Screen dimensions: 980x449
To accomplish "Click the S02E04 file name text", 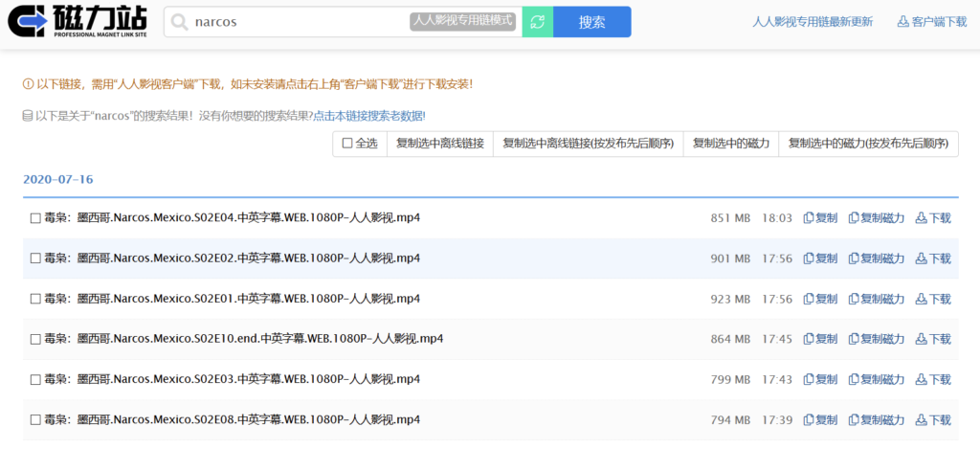I will pyautogui.click(x=233, y=218).
